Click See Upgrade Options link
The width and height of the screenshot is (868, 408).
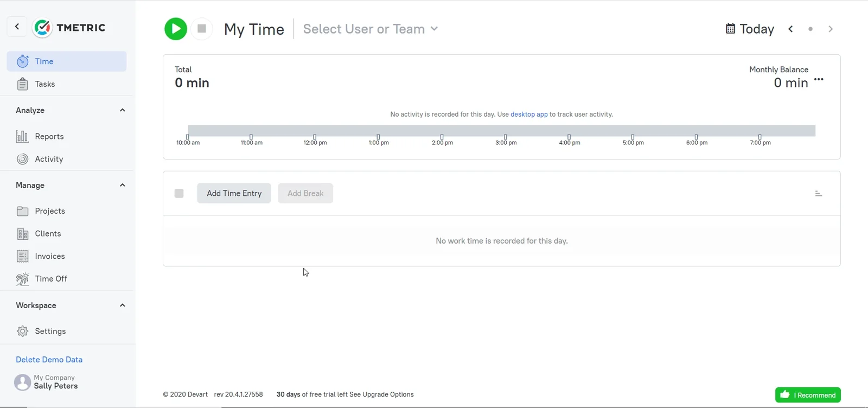381,394
